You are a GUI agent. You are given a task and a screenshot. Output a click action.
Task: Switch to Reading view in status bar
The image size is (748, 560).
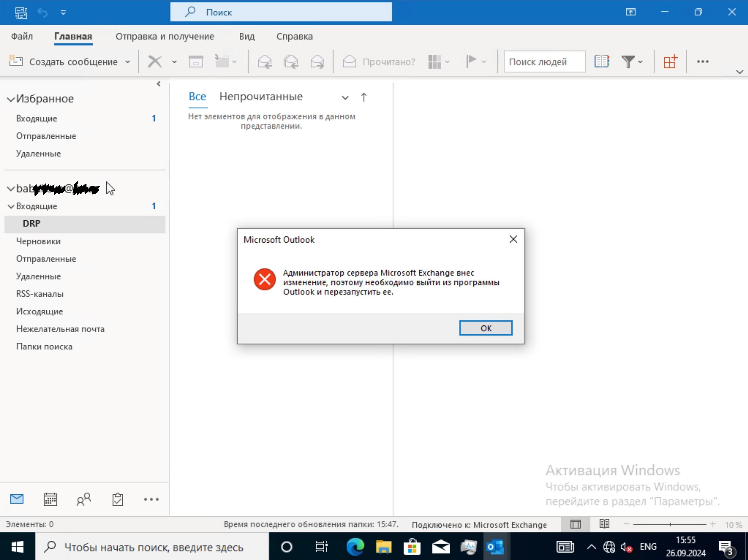click(x=604, y=524)
